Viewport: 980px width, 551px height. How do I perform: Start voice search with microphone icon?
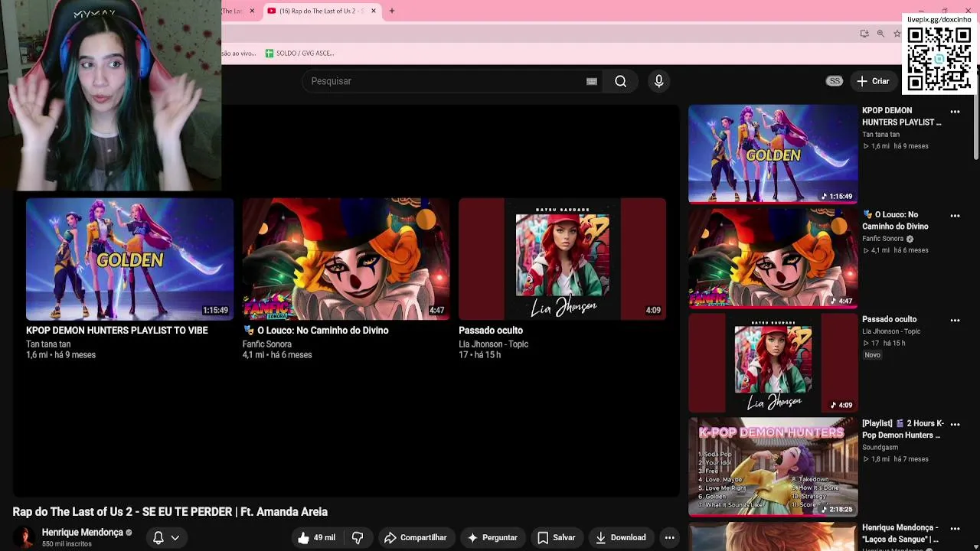(658, 81)
